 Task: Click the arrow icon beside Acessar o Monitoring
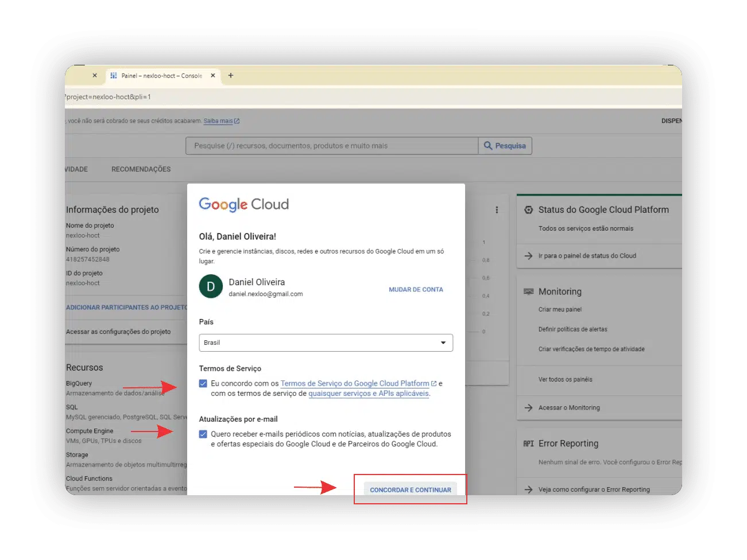(x=528, y=408)
